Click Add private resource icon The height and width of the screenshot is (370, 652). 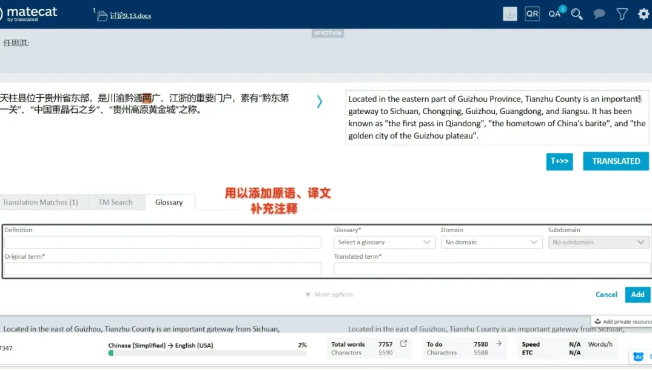click(x=598, y=321)
